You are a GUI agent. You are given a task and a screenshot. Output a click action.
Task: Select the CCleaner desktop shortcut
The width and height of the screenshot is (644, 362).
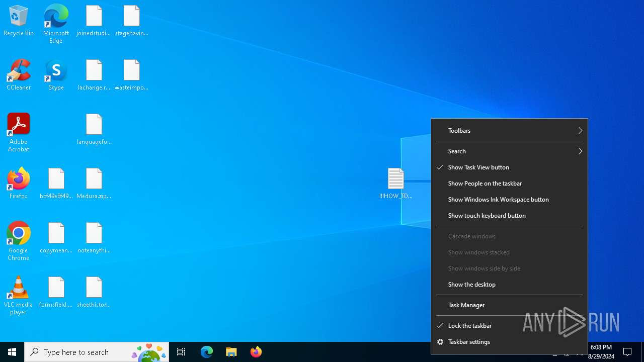pyautogui.click(x=19, y=75)
